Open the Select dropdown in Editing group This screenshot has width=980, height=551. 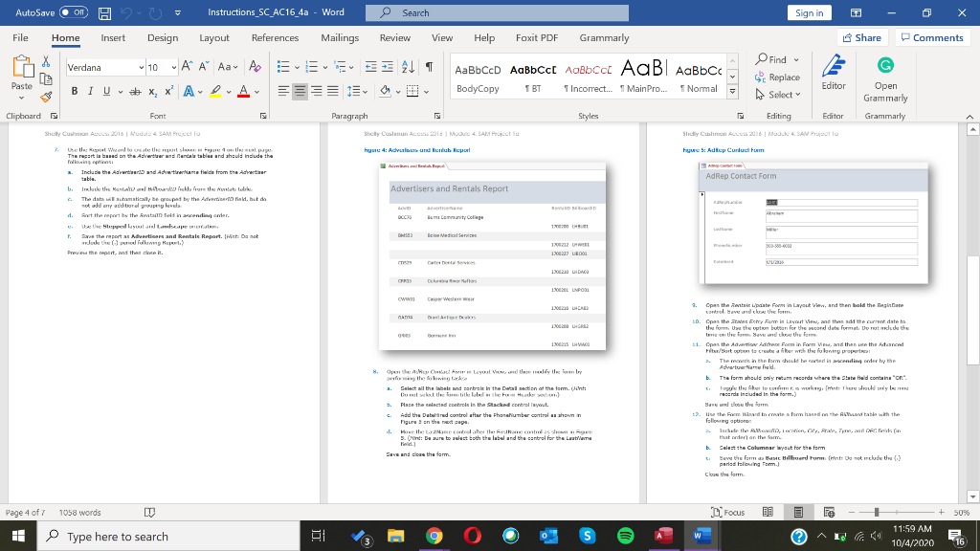(780, 94)
